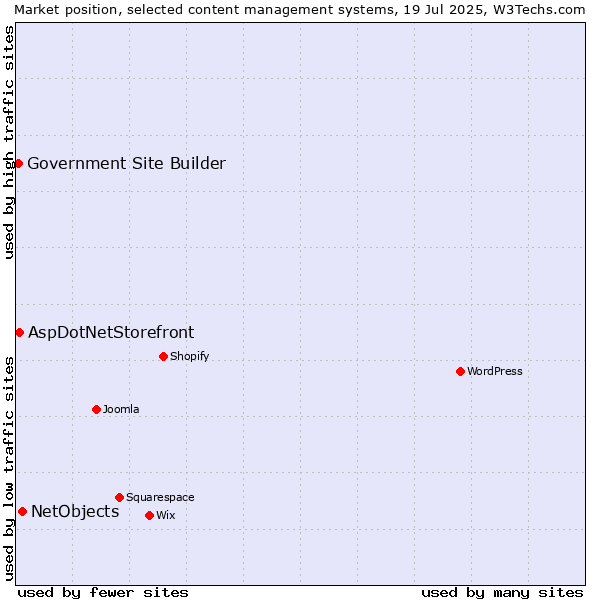Click the chart title mentioning W3Techs.com
Viewport: 600px width, 600px height.
[300, 10]
